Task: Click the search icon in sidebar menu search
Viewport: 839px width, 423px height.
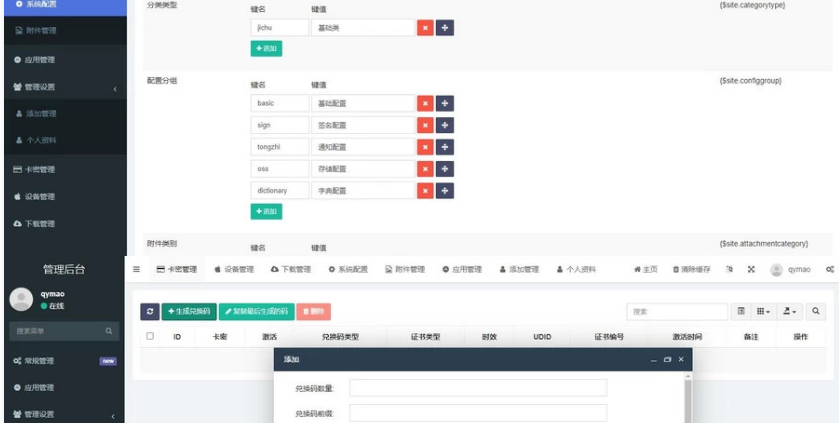Action: [110, 330]
